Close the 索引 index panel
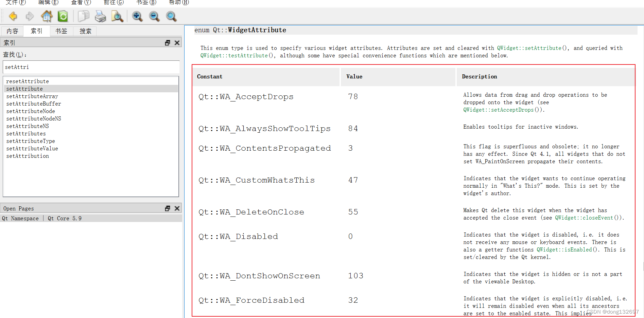 (177, 43)
